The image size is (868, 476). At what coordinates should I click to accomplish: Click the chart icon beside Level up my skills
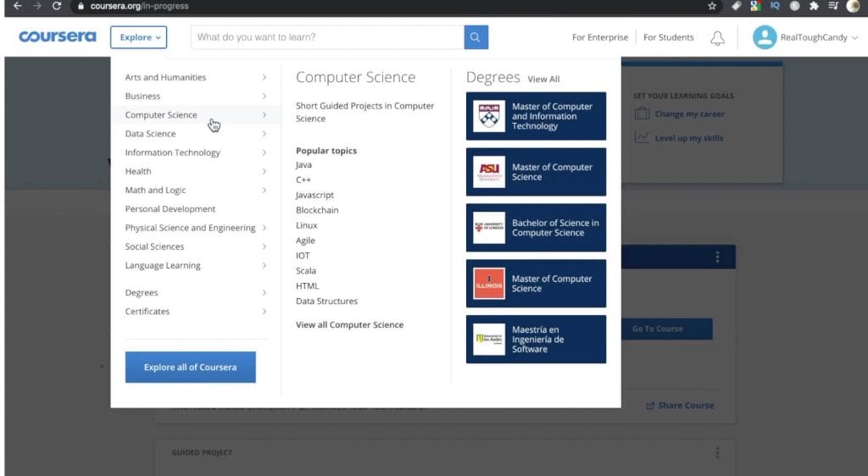point(643,138)
